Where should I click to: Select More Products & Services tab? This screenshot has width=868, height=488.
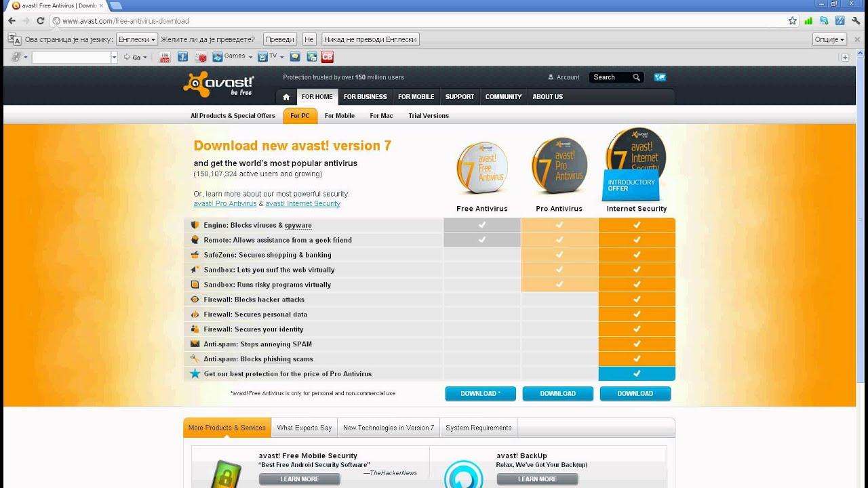tap(227, 428)
